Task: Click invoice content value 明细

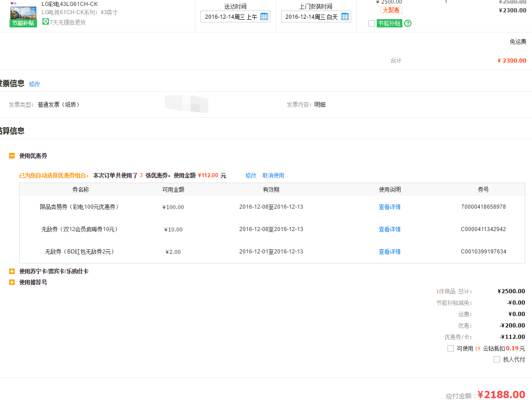Action: [320, 105]
